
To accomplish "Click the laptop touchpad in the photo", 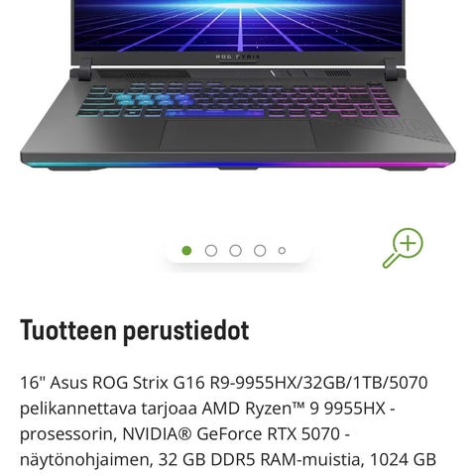I will tap(238, 135).
